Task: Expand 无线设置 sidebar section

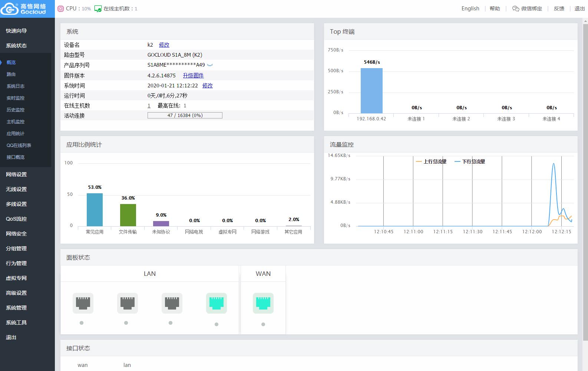Action: click(x=16, y=189)
